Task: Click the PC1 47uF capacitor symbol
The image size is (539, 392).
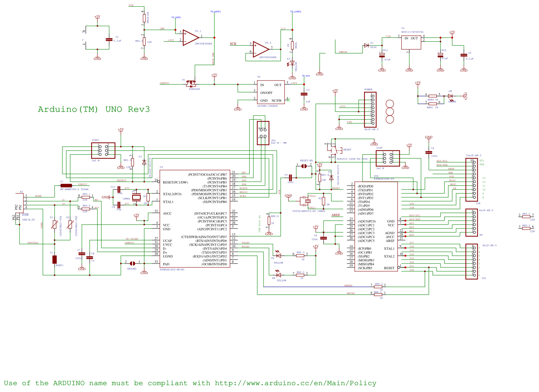Action: tap(382, 55)
